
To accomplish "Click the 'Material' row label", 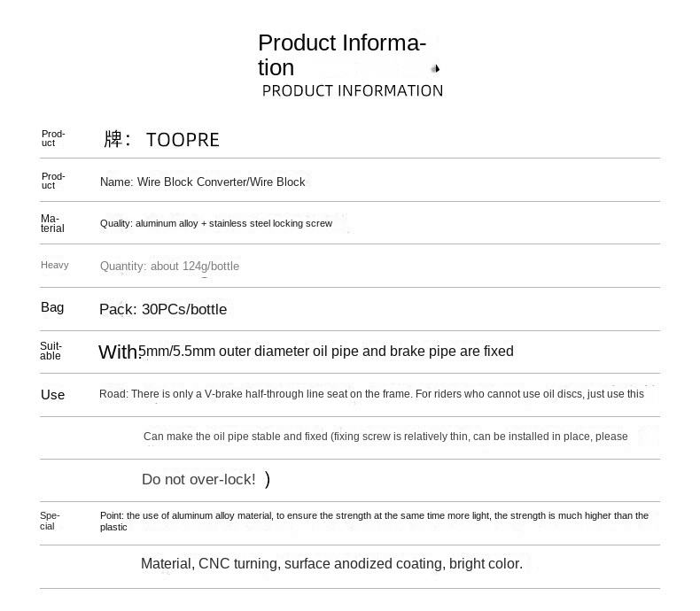I will point(52,223).
